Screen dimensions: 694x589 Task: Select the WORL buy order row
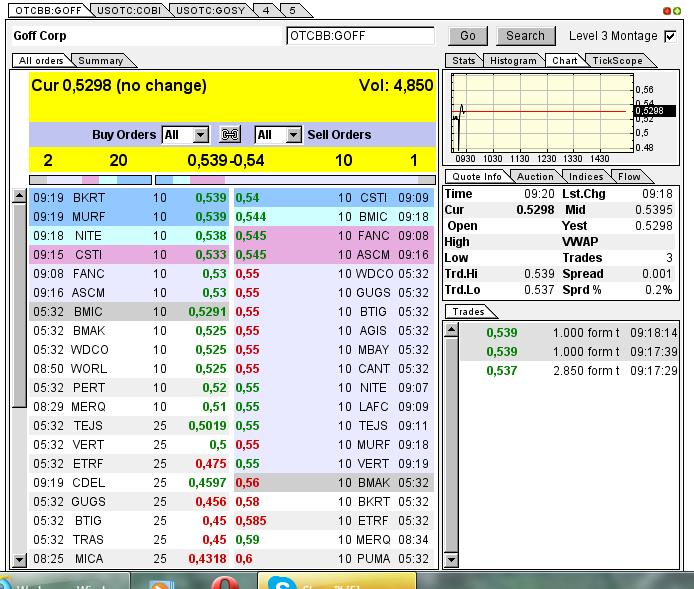pos(129,369)
